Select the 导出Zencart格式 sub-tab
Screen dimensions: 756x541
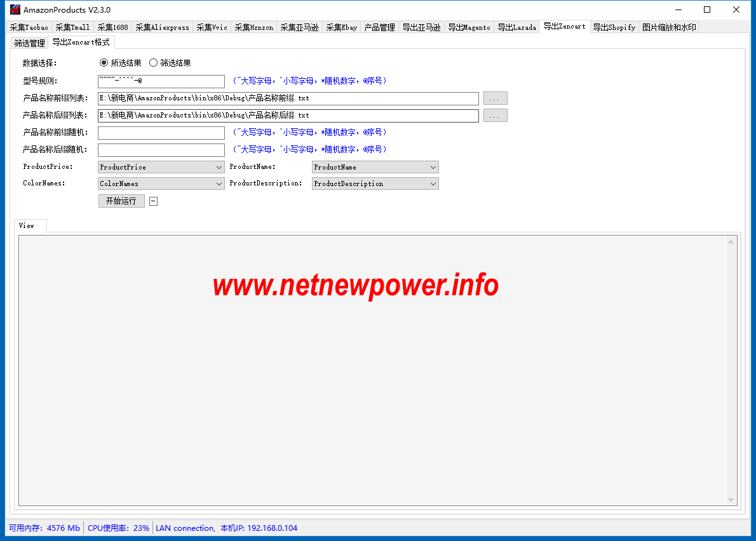[x=81, y=43]
